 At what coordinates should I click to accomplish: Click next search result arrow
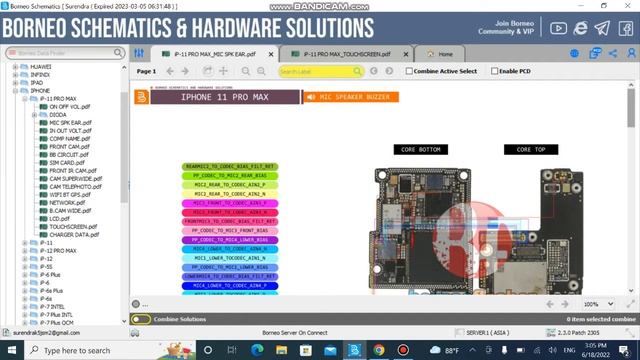[389, 71]
